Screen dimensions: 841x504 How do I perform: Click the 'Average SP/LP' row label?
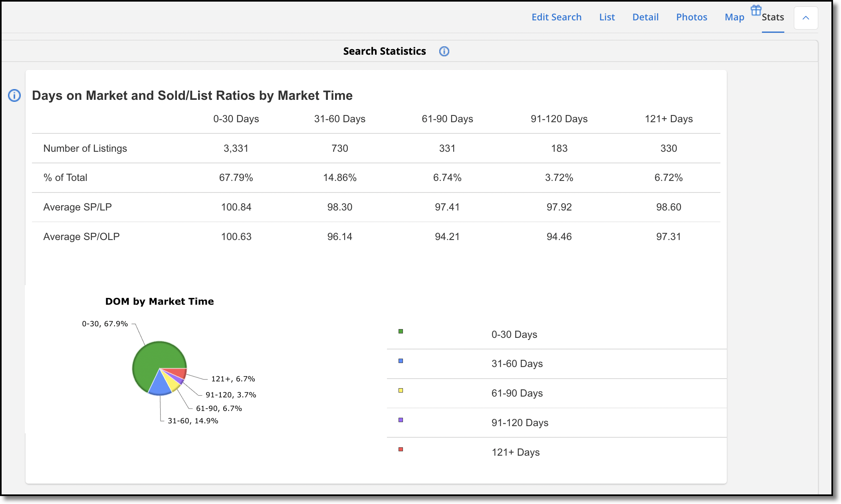(x=77, y=207)
